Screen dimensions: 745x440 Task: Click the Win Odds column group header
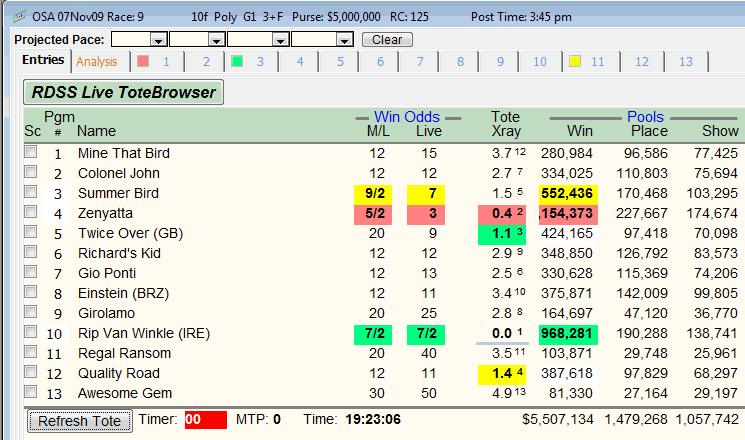[407, 117]
